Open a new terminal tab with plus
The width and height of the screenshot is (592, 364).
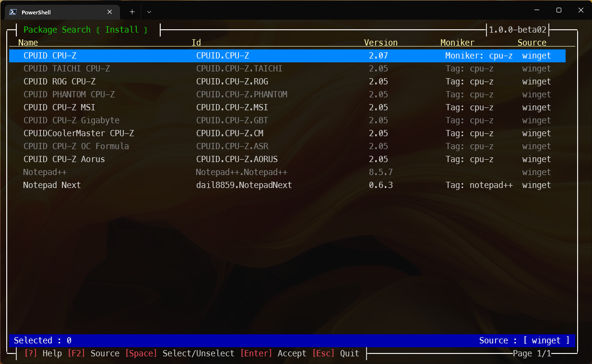pyautogui.click(x=132, y=12)
